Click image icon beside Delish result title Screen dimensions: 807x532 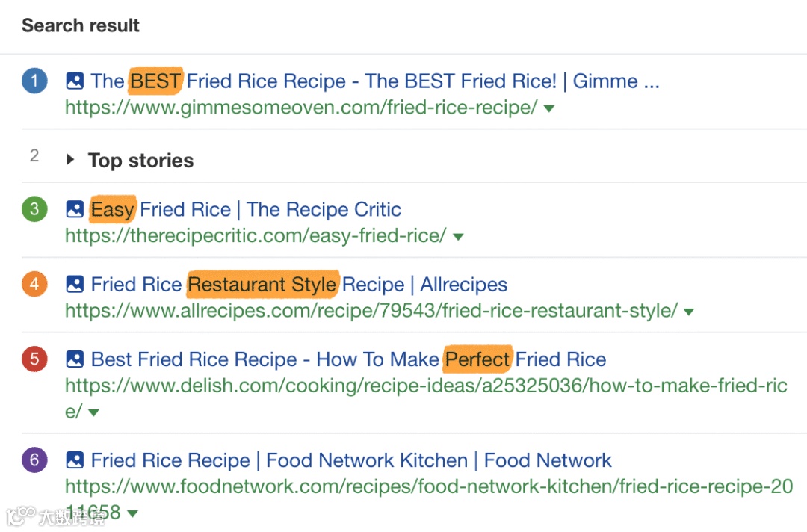75,359
